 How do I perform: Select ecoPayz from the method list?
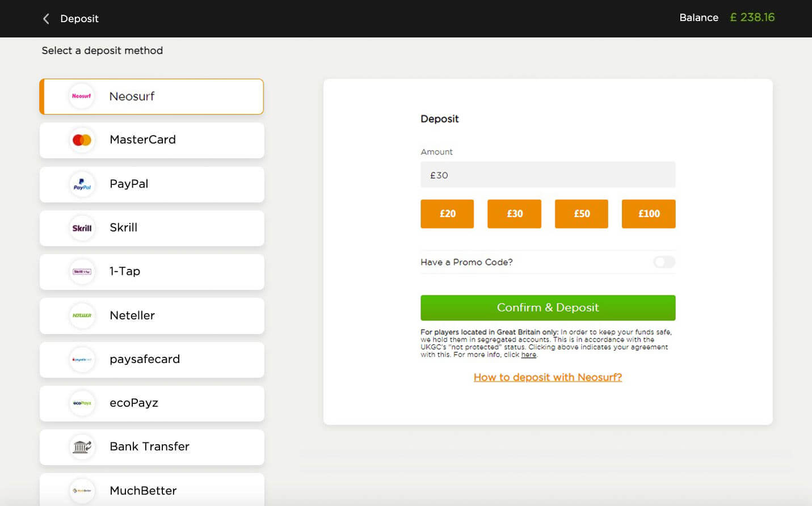[x=152, y=403]
